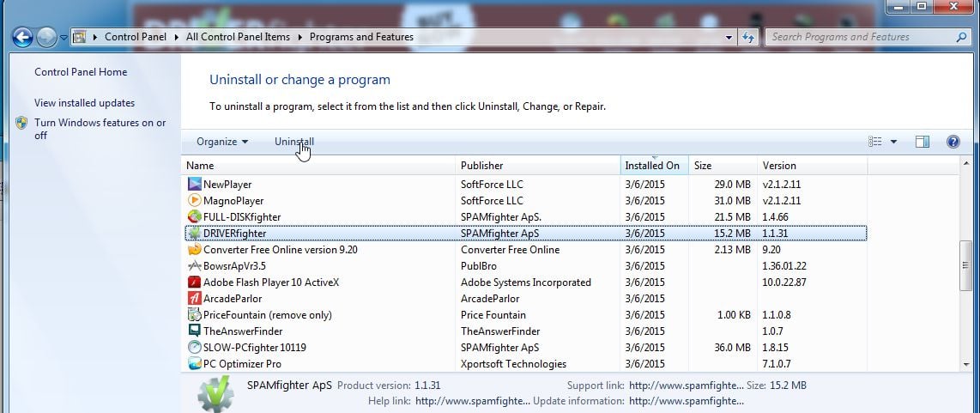Click the PC Optimizer Pro icon
This screenshot has width=980, height=413.
(195, 363)
